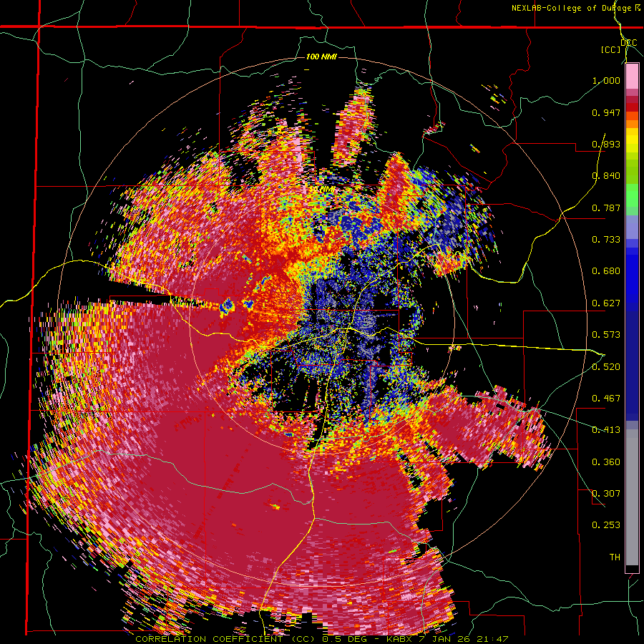Select the 0.733 legend value
This screenshot has height=644, width=644.
pyautogui.click(x=606, y=240)
